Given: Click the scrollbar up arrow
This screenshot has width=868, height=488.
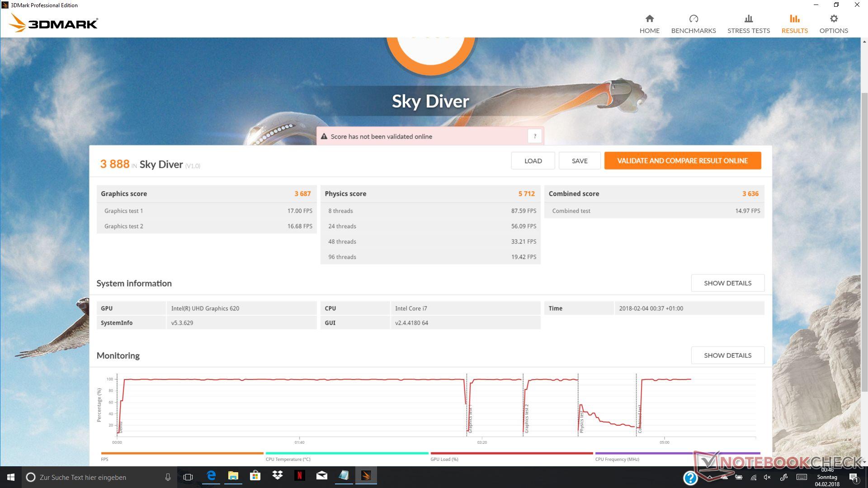Looking at the screenshot, I should (864, 42).
